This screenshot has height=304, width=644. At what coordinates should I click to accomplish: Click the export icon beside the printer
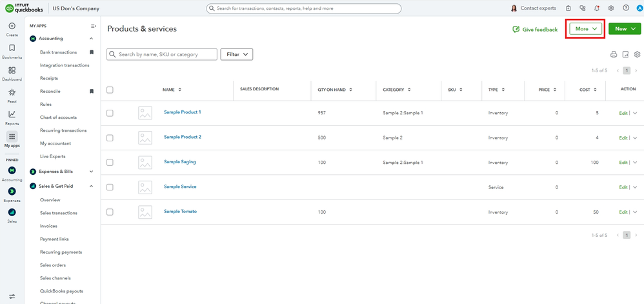(625, 55)
